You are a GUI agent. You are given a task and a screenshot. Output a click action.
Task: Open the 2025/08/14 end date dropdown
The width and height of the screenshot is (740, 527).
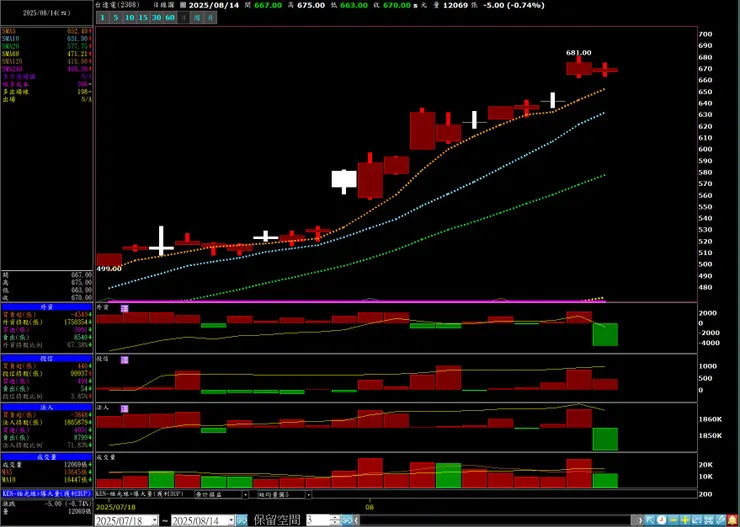click(x=231, y=520)
